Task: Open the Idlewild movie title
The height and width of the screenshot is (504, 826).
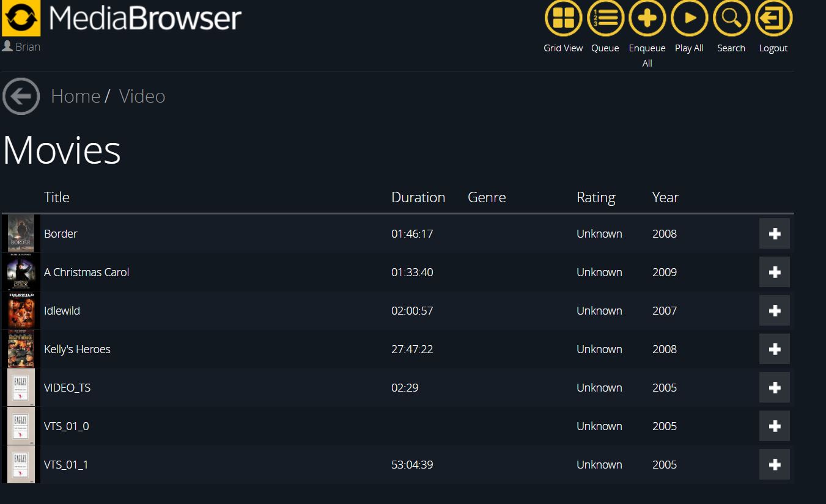Action: pos(62,310)
